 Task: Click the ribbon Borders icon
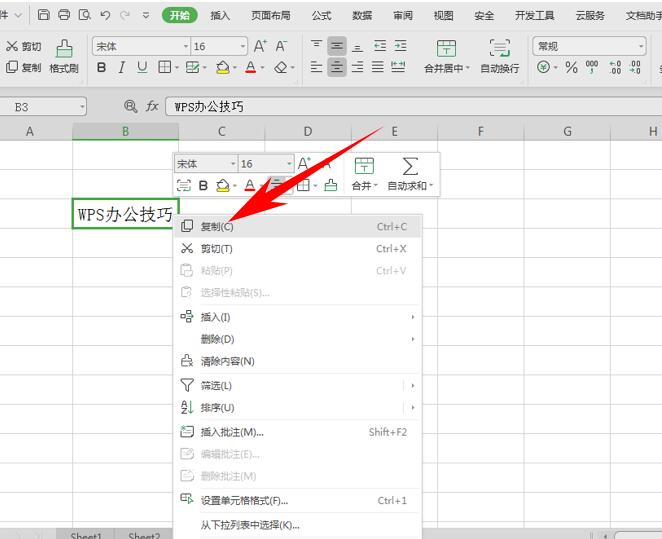pos(164,67)
